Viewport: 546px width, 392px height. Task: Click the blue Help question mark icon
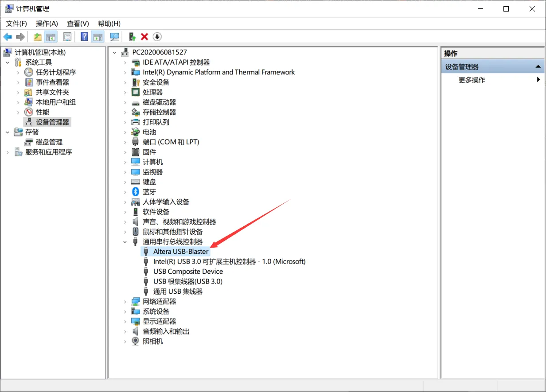pos(84,37)
